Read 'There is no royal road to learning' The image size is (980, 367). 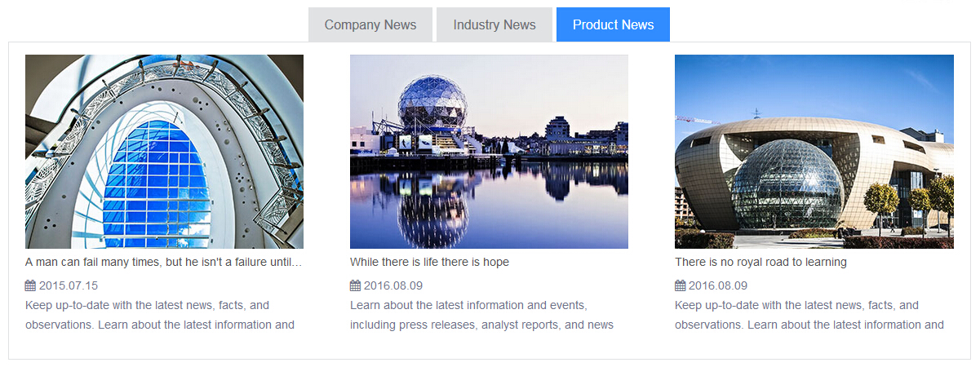[x=760, y=262]
